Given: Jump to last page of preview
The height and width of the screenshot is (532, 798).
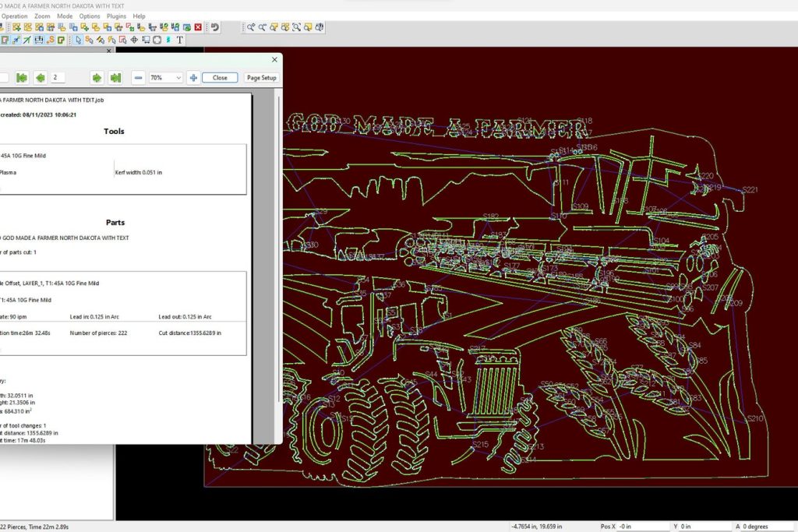Looking at the screenshot, I should click(x=115, y=78).
